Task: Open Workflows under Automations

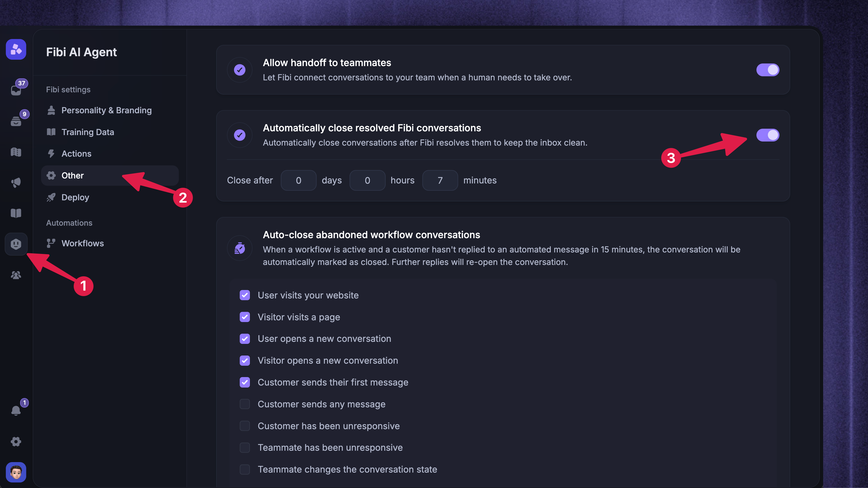Action: pos(110,243)
